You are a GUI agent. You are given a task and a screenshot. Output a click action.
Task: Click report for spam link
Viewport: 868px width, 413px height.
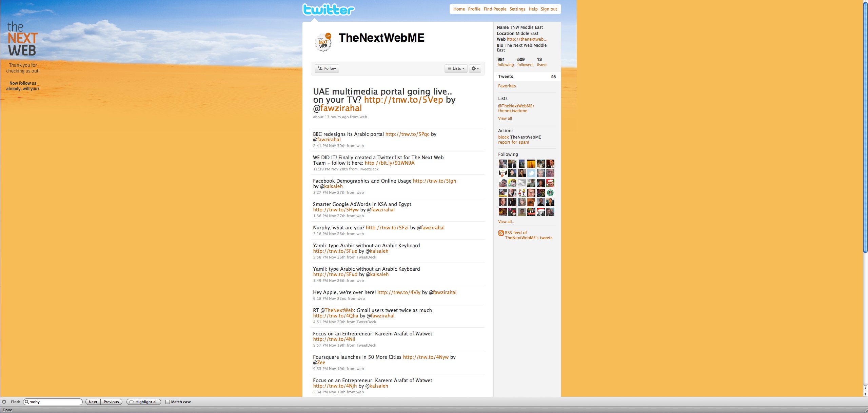pos(513,142)
